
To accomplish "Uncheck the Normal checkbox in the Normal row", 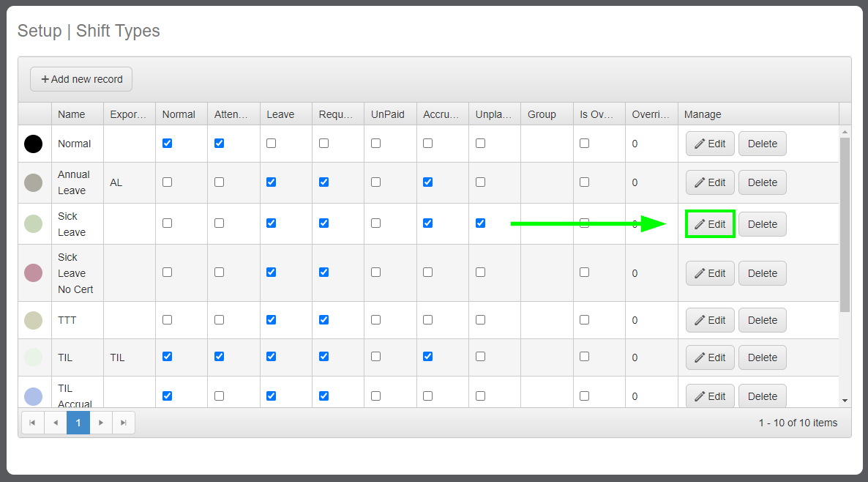I will point(167,143).
